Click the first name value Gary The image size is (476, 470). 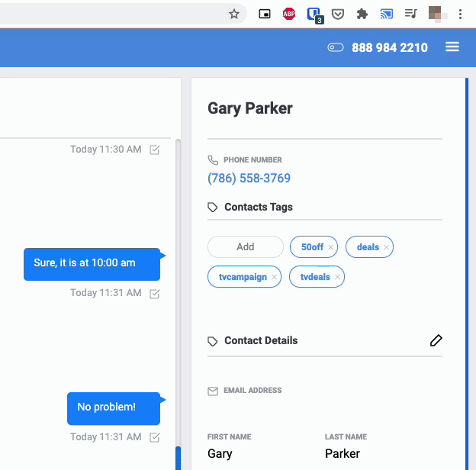[220, 454]
